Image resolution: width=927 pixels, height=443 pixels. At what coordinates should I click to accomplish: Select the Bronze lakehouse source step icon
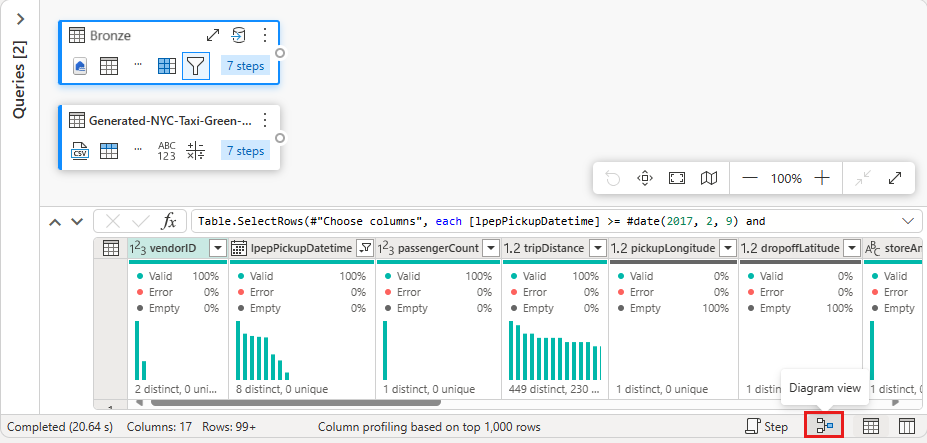(80, 66)
